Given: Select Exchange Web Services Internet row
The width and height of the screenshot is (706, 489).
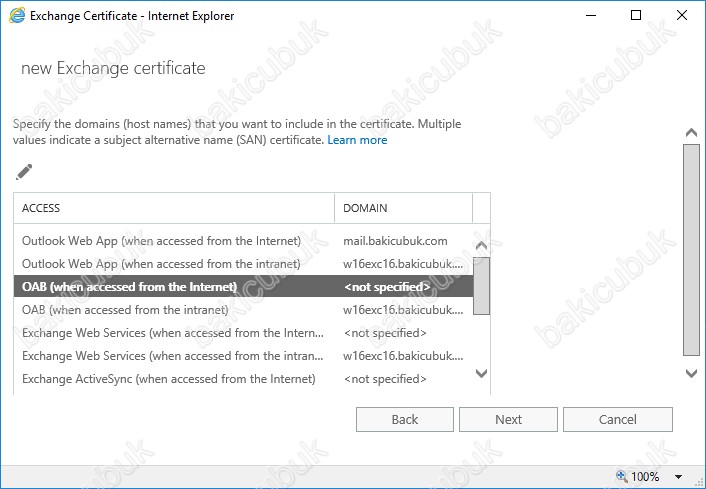Looking at the screenshot, I should coord(243,333).
